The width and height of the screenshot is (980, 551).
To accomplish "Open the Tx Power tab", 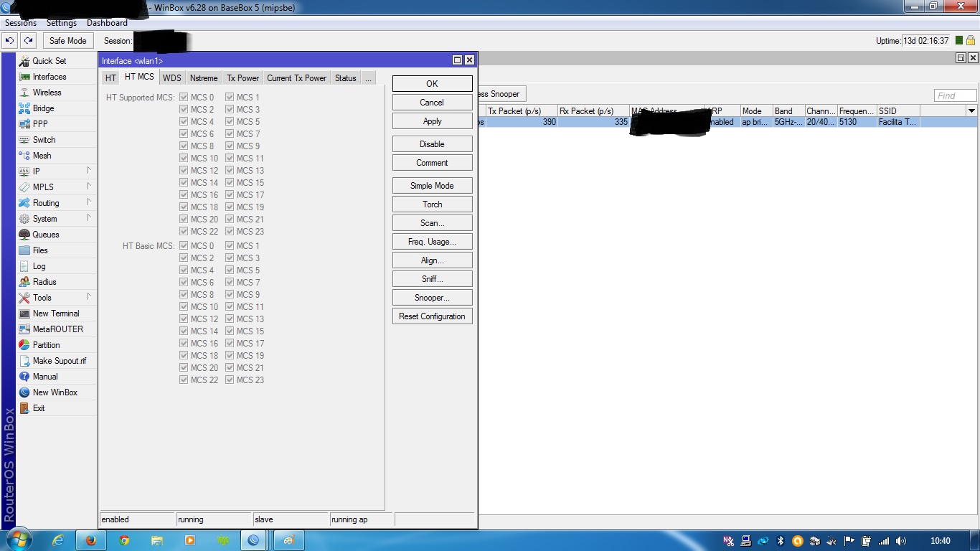I will (x=243, y=78).
